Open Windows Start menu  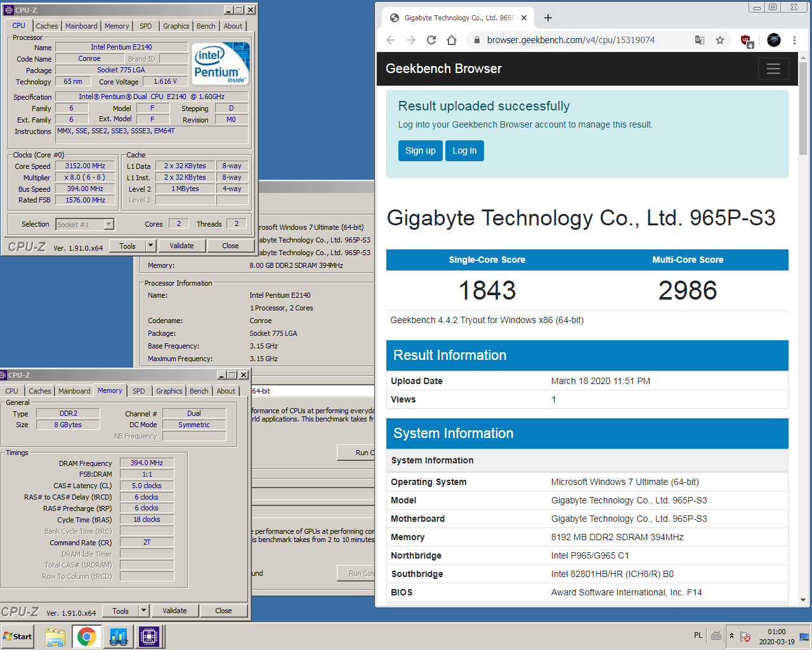click(18, 636)
